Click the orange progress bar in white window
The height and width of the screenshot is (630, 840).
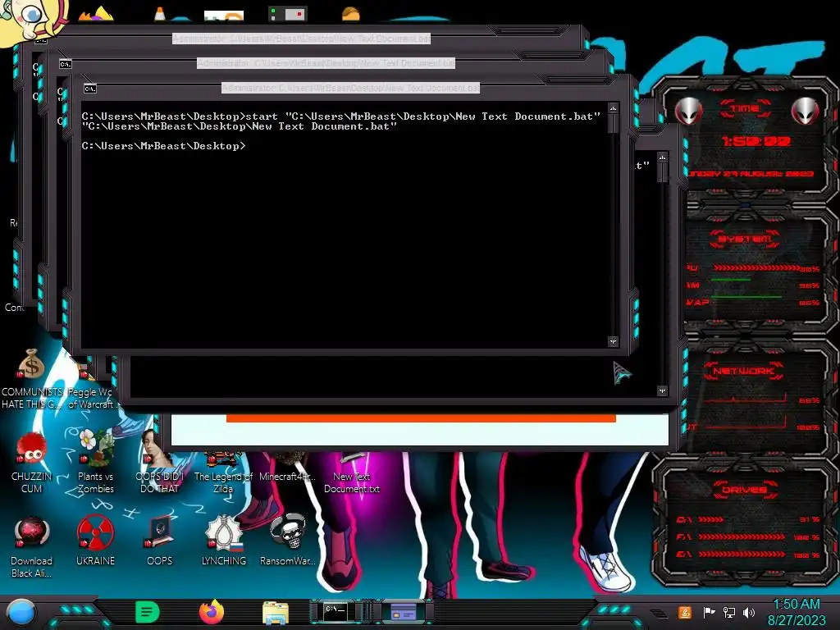click(x=421, y=418)
